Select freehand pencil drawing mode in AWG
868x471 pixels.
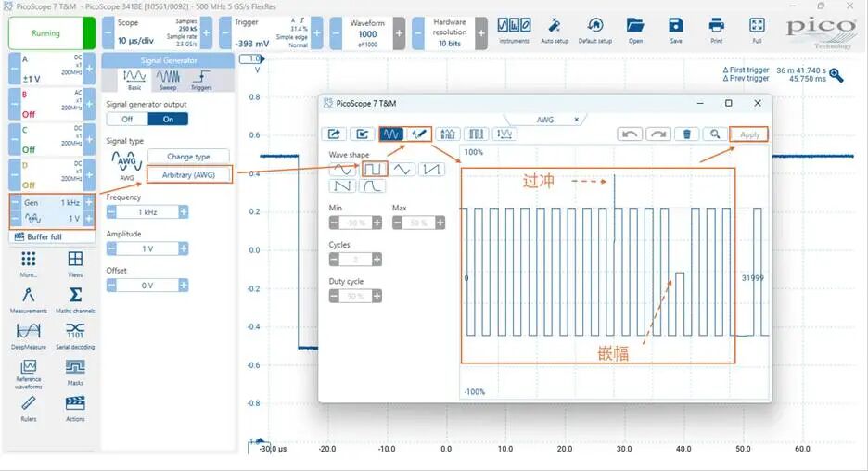pos(418,134)
